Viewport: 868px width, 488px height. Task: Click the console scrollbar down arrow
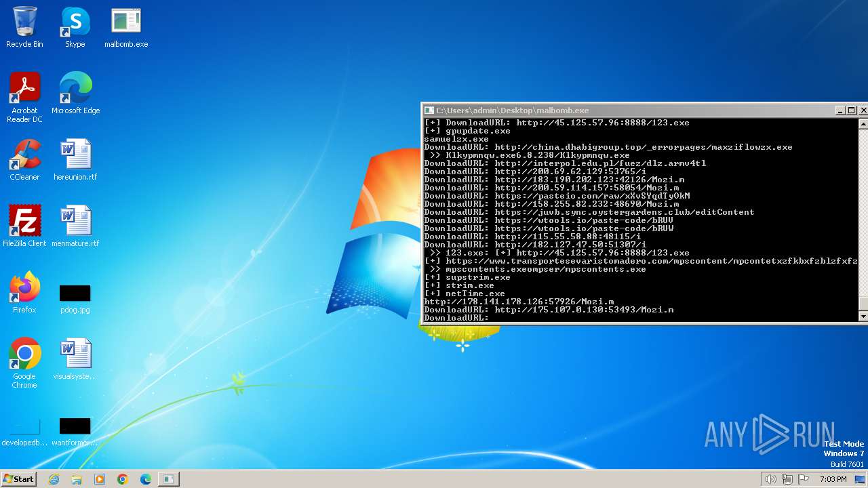pos(863,316)
